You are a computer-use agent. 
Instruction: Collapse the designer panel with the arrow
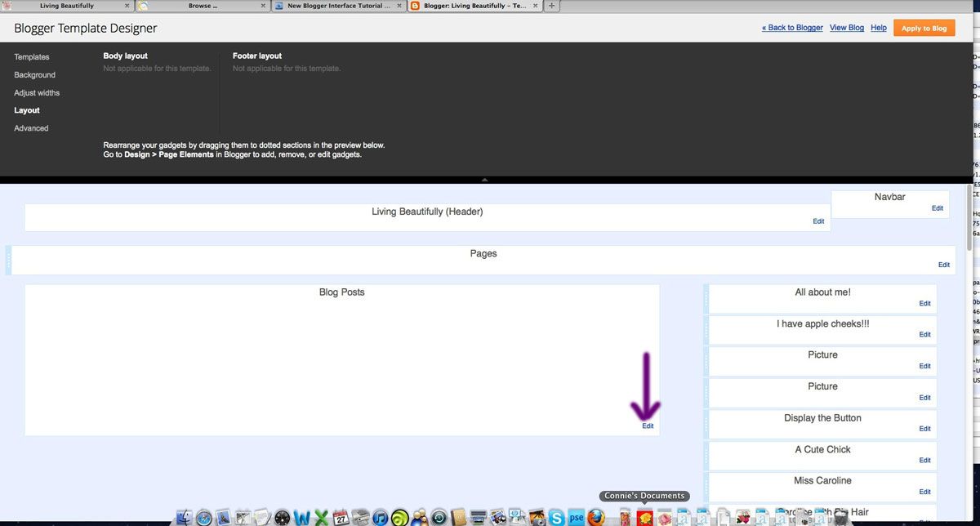pos(484,179)
